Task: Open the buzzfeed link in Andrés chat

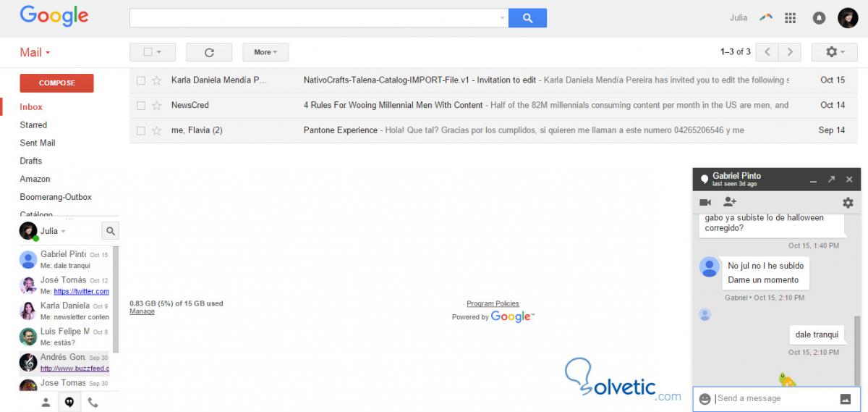Action: point(75,369)
